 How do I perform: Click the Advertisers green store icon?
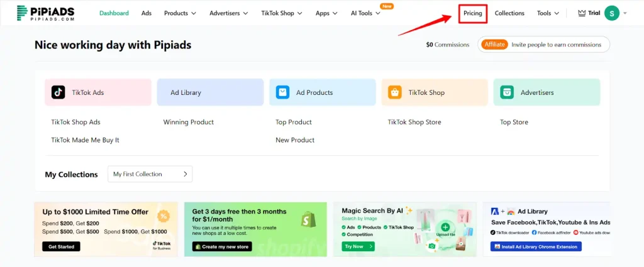pyautogui.click(x=507, y=92)
